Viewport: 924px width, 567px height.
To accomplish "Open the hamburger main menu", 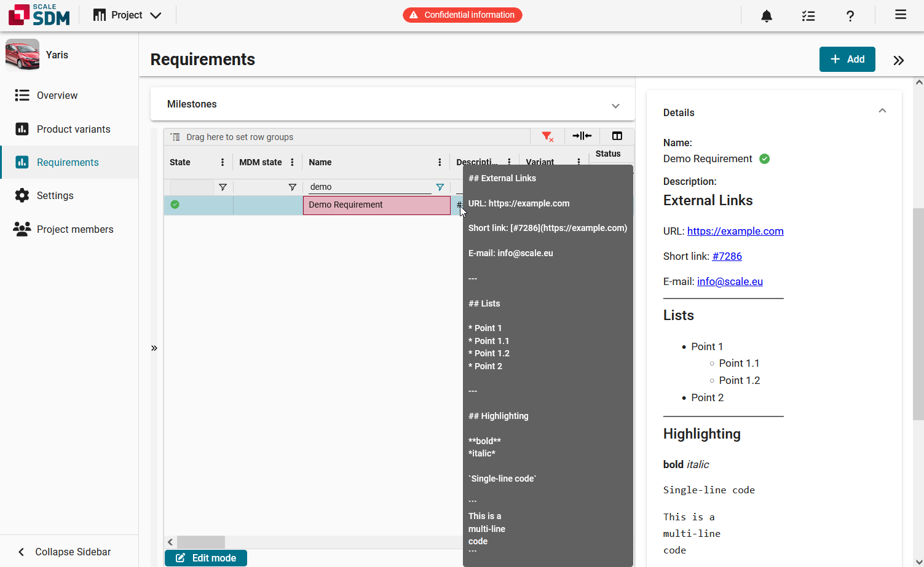I will (x=900, y=15).
